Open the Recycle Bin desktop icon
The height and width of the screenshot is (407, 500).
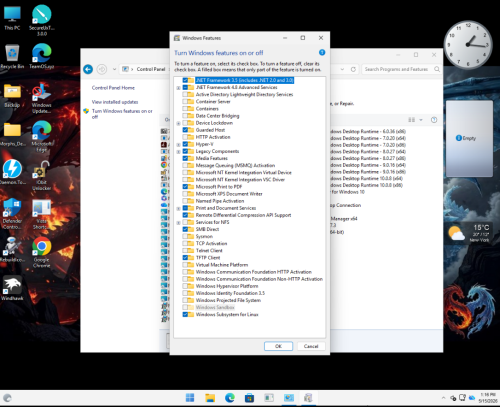pyautogui.click(x=12, y=57)
